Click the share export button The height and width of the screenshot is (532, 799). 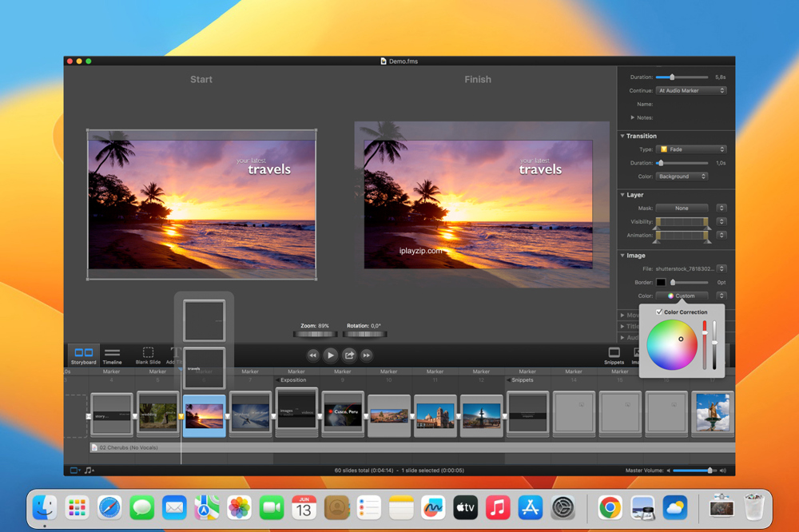point(349,355)
